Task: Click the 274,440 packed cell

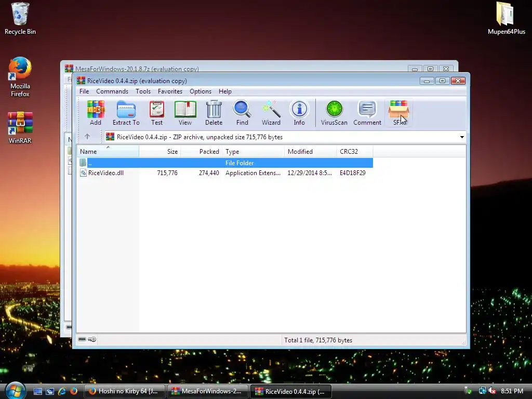Action: click(x=209, y=172)
